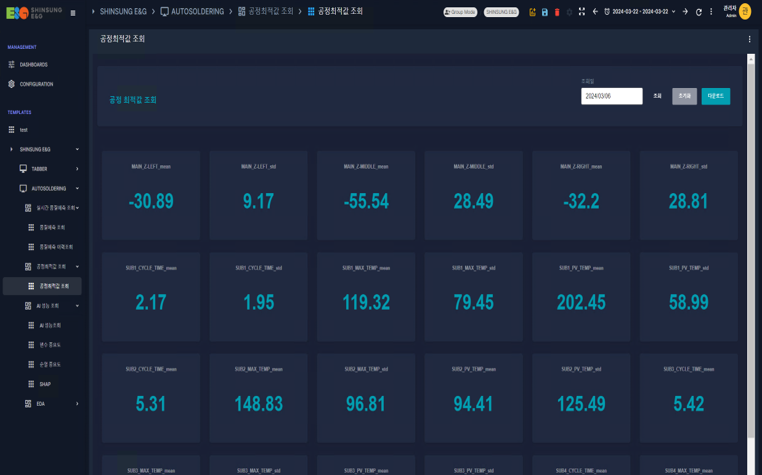Click the MAIN_Z-LEFT_std card value 9.17
This screenshot has height=475, width=762.
pyautogui.click(x=259, y=201)
